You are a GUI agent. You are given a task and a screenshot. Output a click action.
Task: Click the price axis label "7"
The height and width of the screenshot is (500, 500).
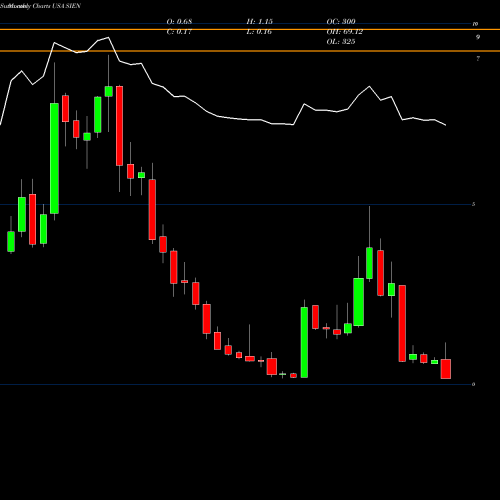pos(478,59)
